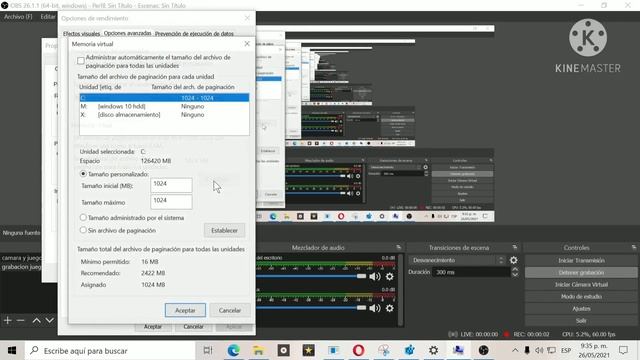The width and height of the screenshot is (640, 360).
Task: Open scene transition properties gear
Action: (x=513, y=260)
